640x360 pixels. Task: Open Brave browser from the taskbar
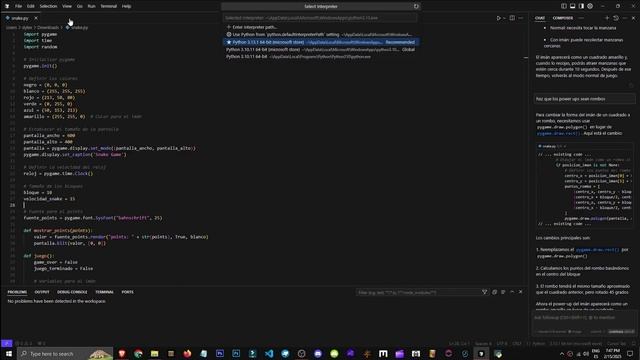[122, 353]
